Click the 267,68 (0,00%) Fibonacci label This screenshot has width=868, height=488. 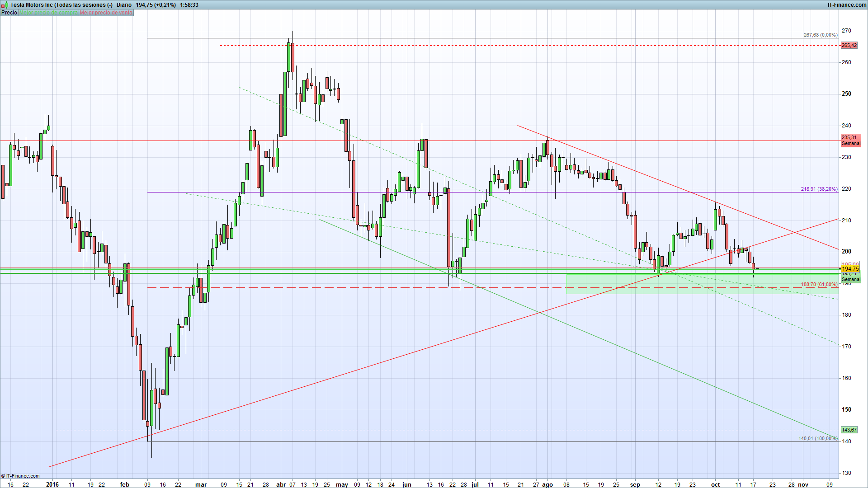click(x=820, y=35)
